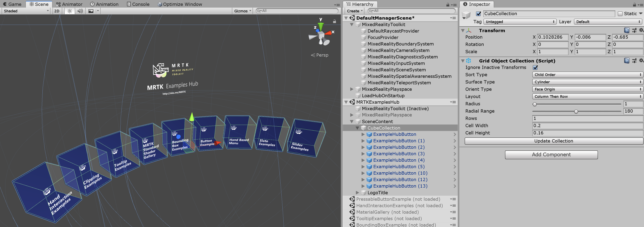The image size is (644, 227).
Task: Toggle the scene lighting icon in Scene toolbar
Action: [x=69, y=11]
